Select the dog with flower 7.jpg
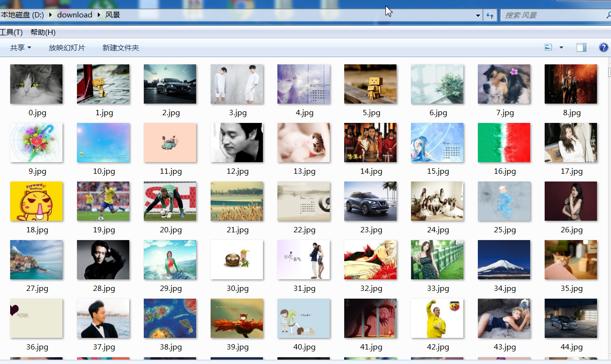This screenshot has height=364, width=611. click(x=504, y=84)
